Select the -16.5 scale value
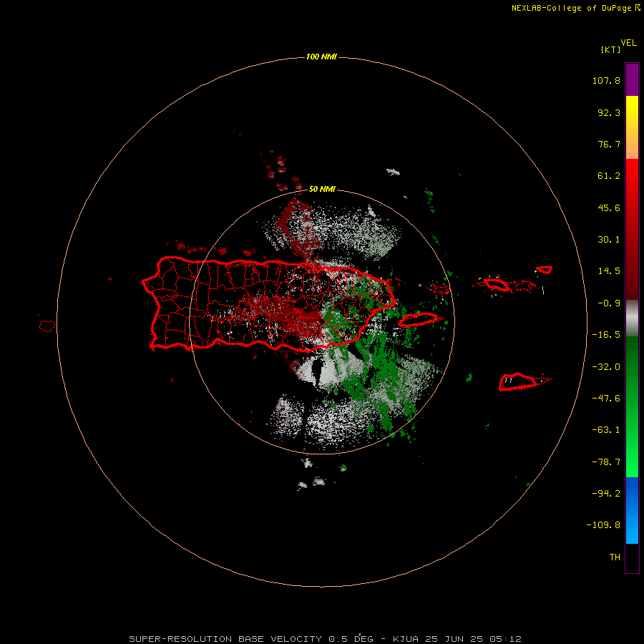 606,335
